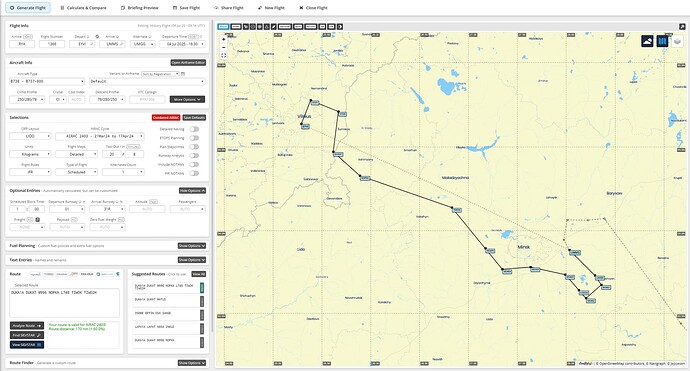Open the Alternate airport dropdown
Screen dimensions: 690x371
tap(143, 44)
